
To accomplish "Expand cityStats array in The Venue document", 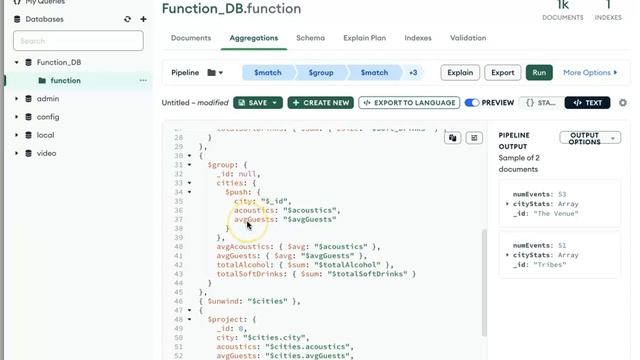I will (507, 204).
